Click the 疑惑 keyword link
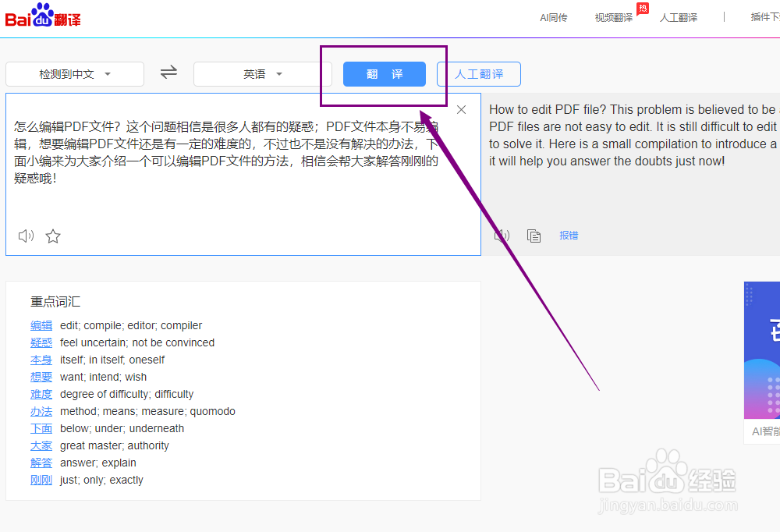Viewport: 780px width, 532px height. (x=41, y=342)
